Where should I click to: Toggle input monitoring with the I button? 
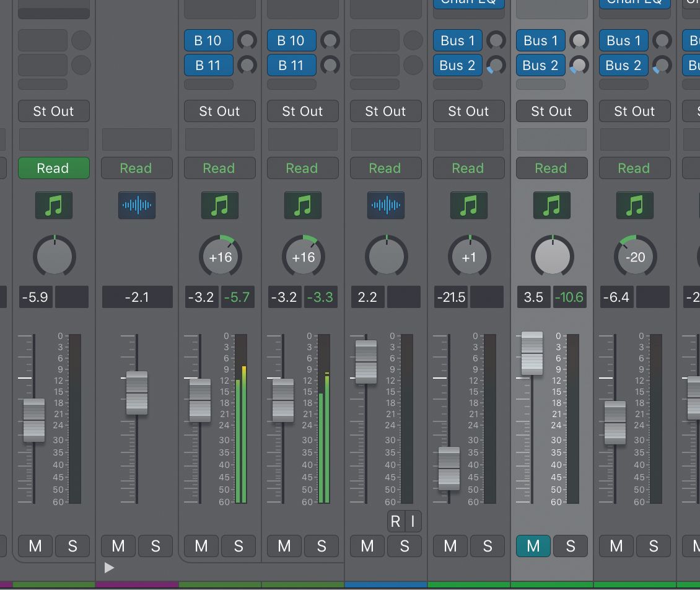click(413, 522)
